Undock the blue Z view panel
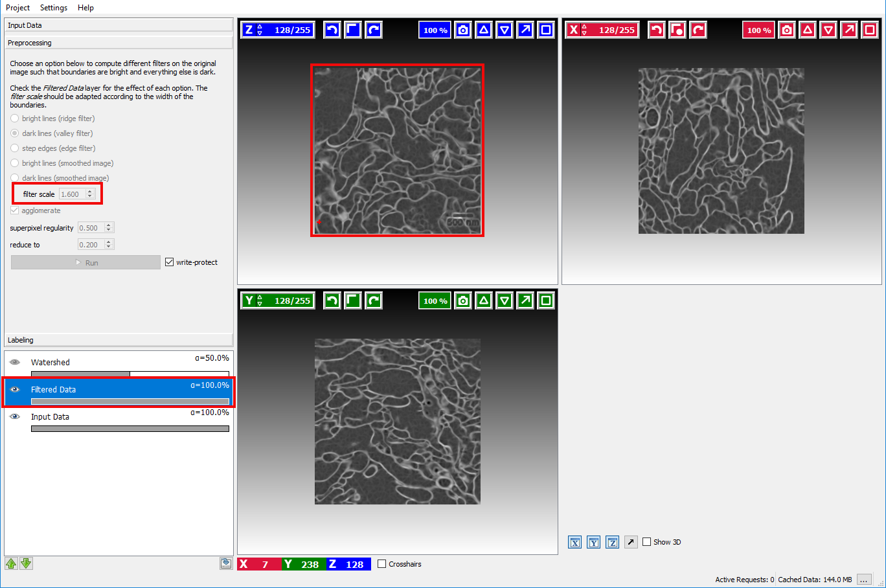The image size is (886, 588). (525, 30)
